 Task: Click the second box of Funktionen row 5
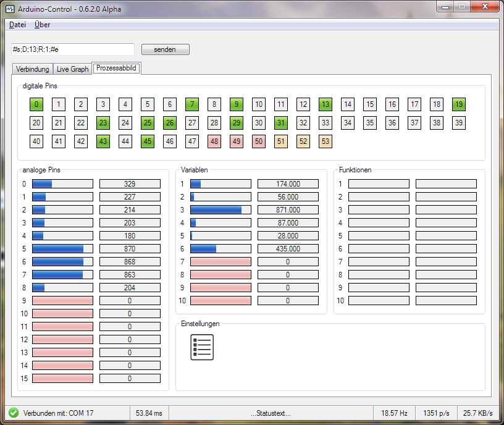coord(446,235)
